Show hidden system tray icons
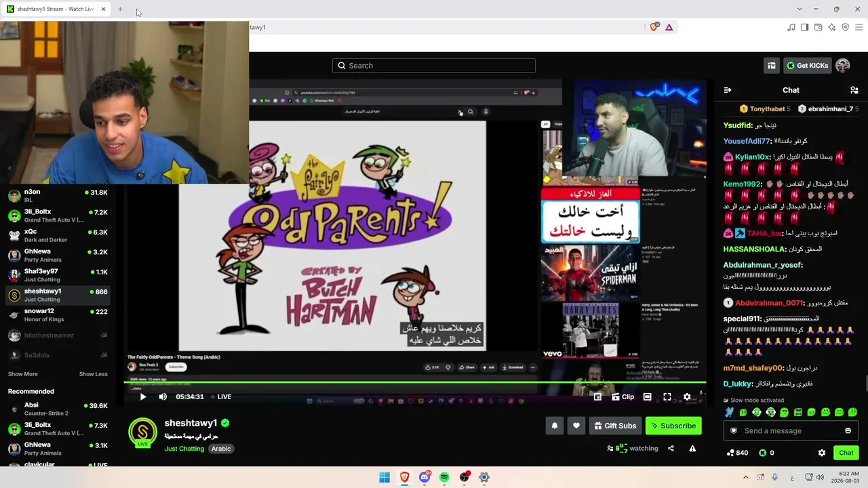The height and width of the screenshot is (488, 868). click(746, 477)
